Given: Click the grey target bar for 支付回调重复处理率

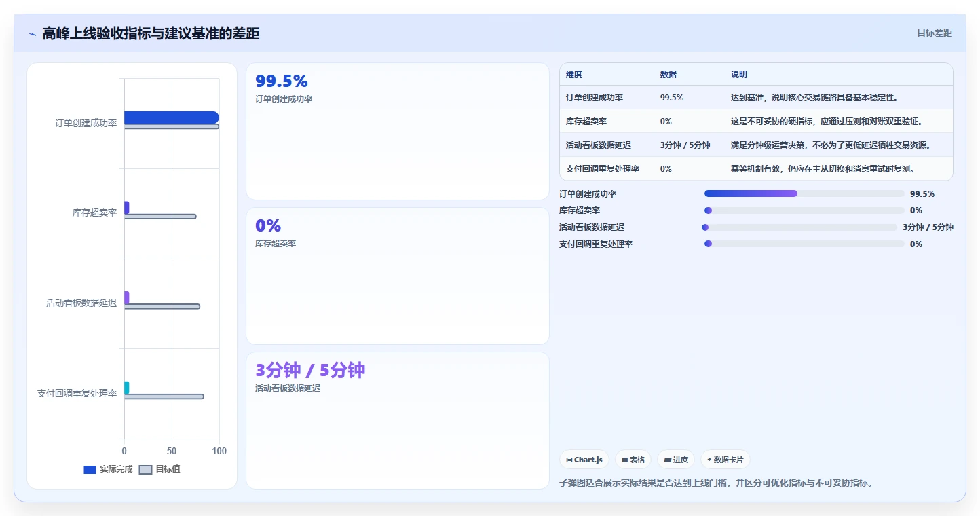Looking at the screenshot, I should tap(164, 397).
